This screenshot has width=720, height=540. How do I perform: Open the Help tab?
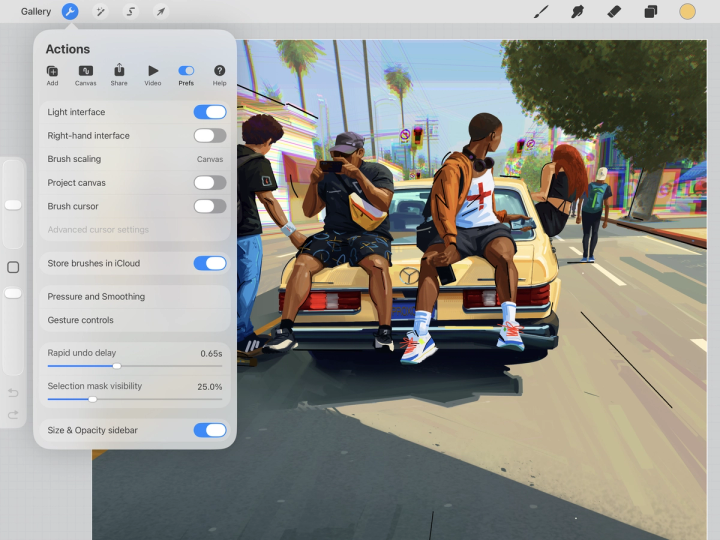click(x=219, y=76)
